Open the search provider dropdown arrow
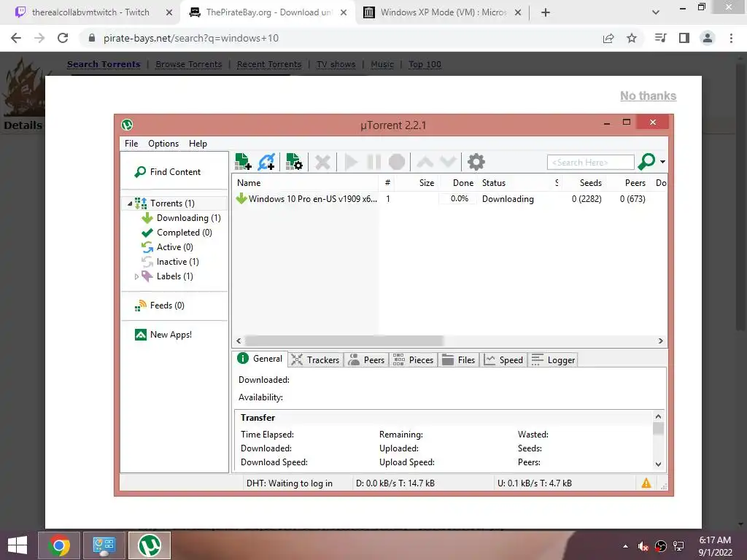This screenshot has width=747, height=560. 662,162
